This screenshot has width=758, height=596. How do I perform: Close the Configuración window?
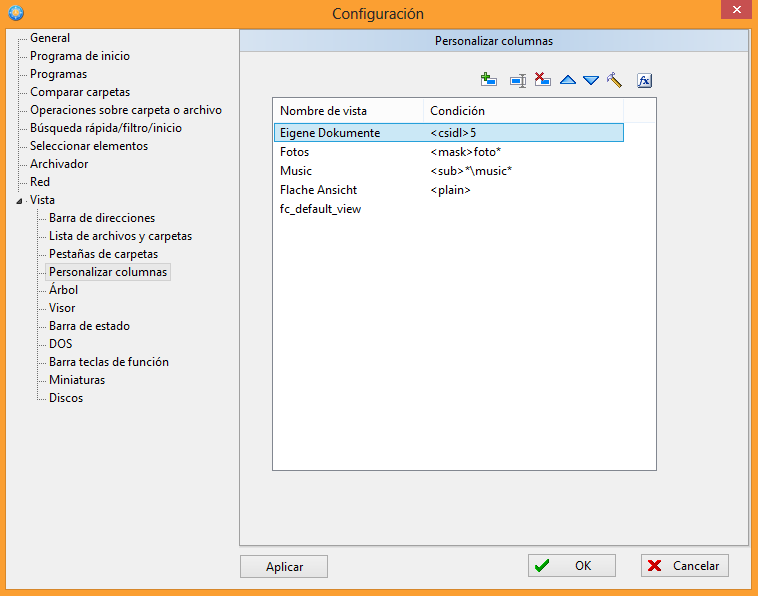(736, 10)
